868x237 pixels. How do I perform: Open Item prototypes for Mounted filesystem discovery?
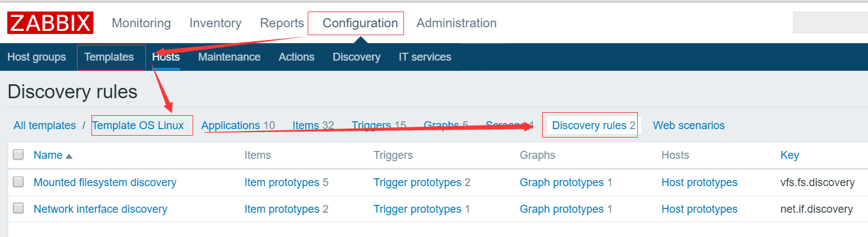point(282,182)
